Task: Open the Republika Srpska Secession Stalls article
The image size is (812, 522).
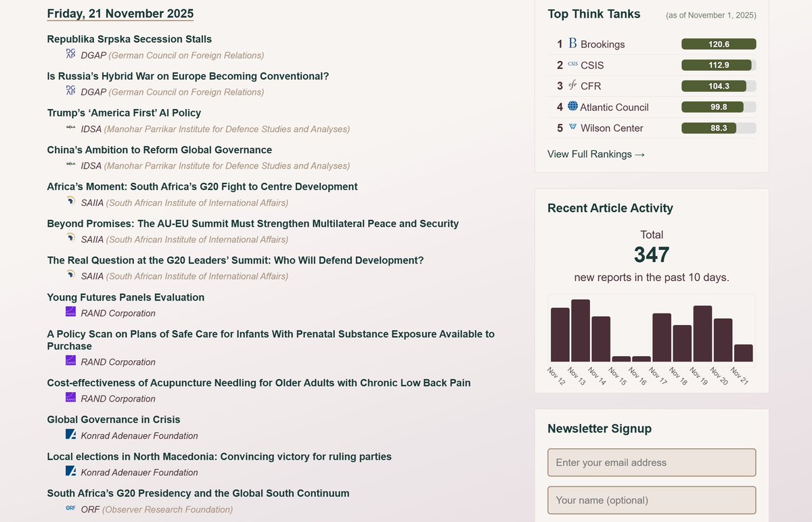Action: (x=129, y=39)
